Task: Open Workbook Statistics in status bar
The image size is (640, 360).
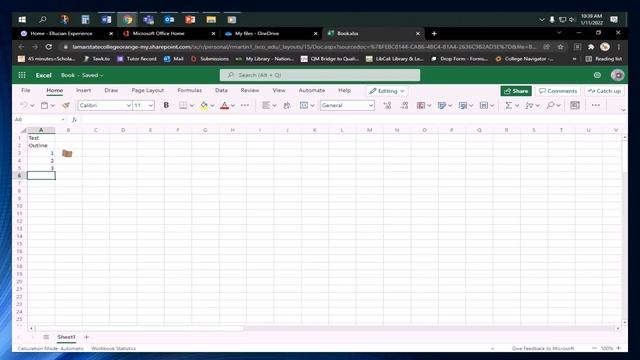Action: click(113, 349)
